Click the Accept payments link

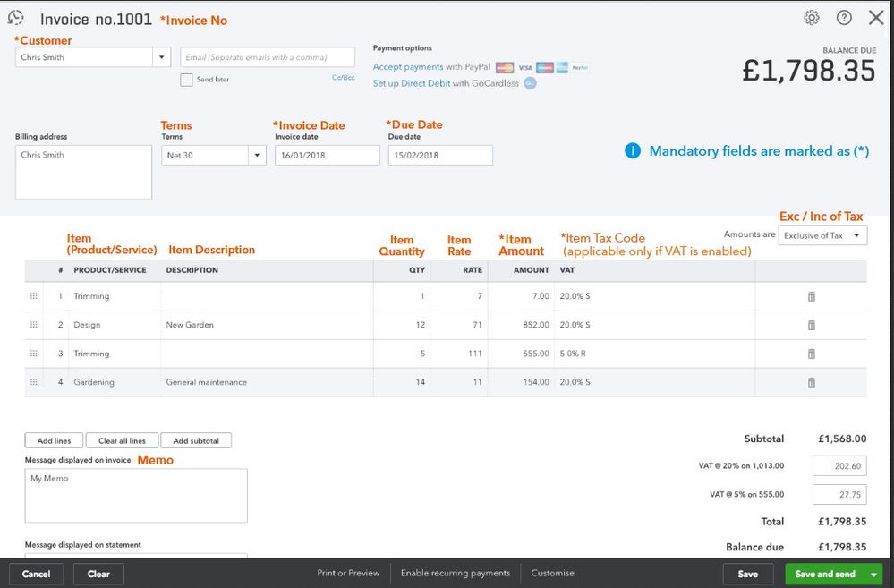tap(408, 67)
